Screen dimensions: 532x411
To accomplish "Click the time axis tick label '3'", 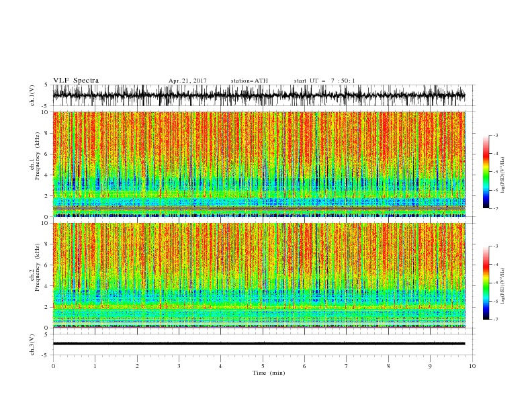I will pos(179,366).
